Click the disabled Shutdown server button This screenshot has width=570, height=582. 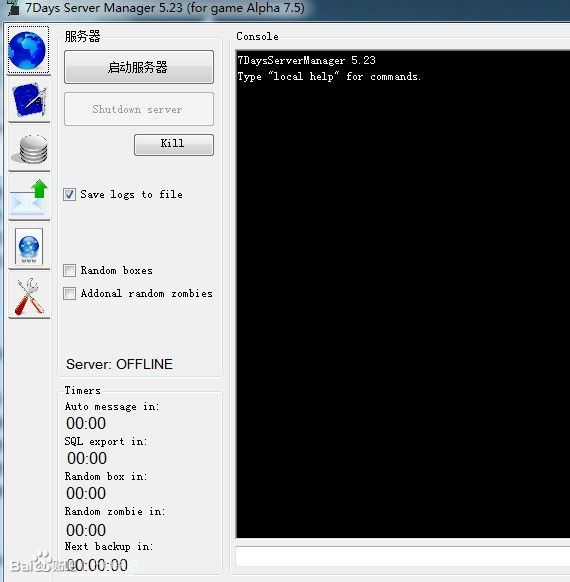[x=139, y=109]
